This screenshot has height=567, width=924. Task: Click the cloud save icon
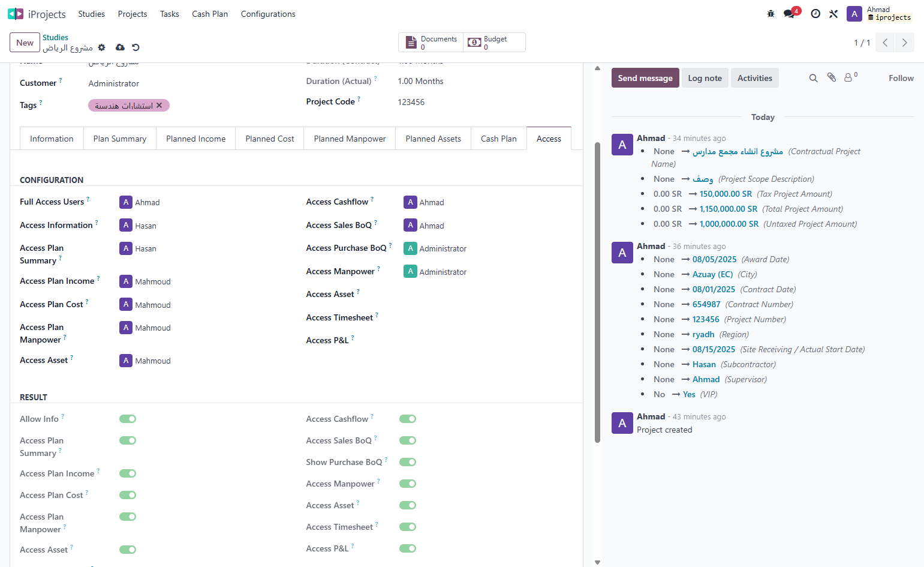tap(120, 47)
